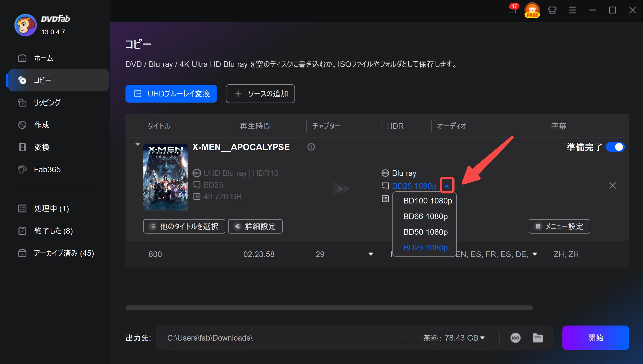Open the skin theme shirt icon
Viewport: 643px width, 364px height.
pyautogui.click(x=552, y=10)
